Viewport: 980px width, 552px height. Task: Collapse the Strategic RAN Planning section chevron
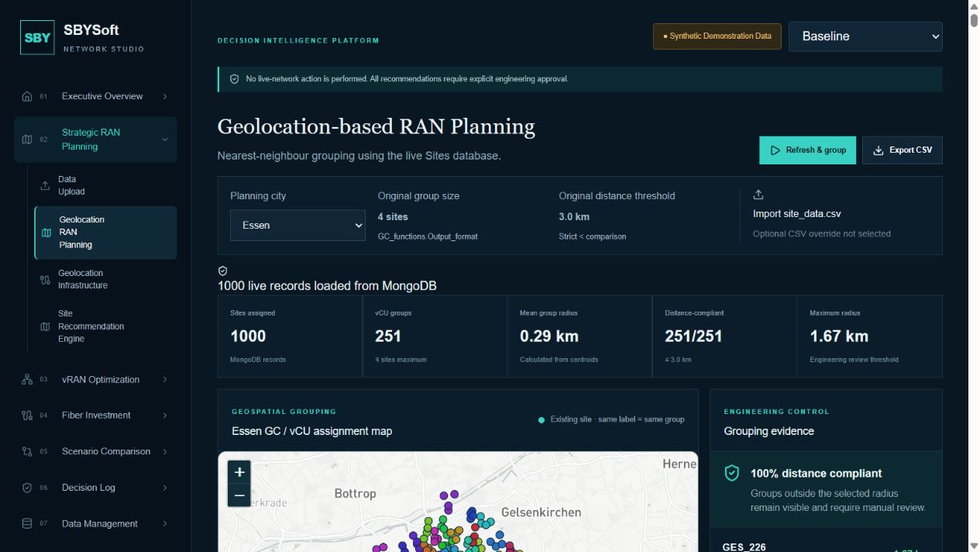click(165, 140)
